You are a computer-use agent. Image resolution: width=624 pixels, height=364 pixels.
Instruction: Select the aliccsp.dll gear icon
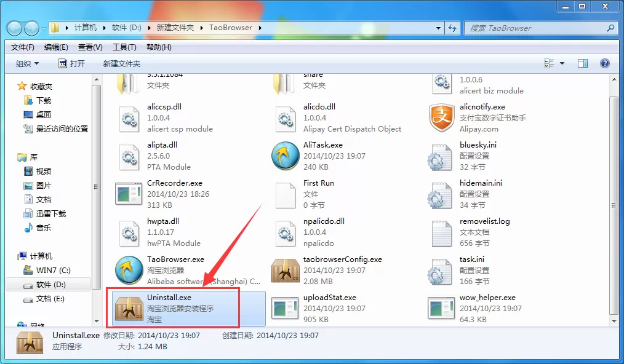(129, 119)
